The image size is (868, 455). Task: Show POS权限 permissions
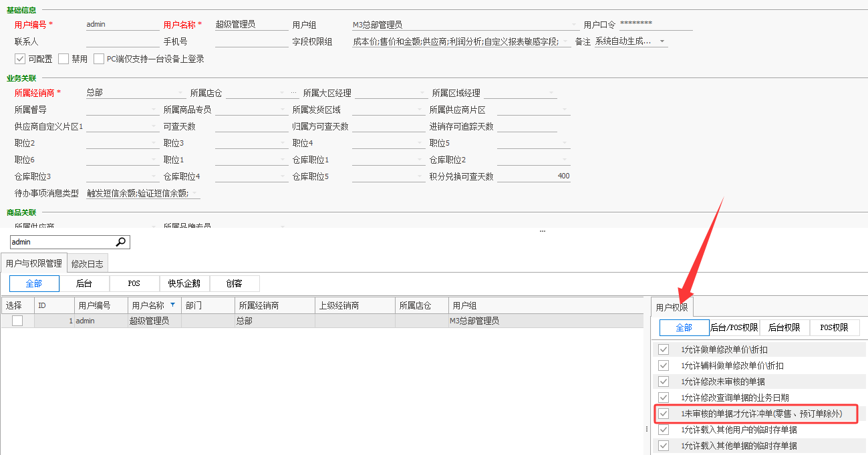coord(835,327)
